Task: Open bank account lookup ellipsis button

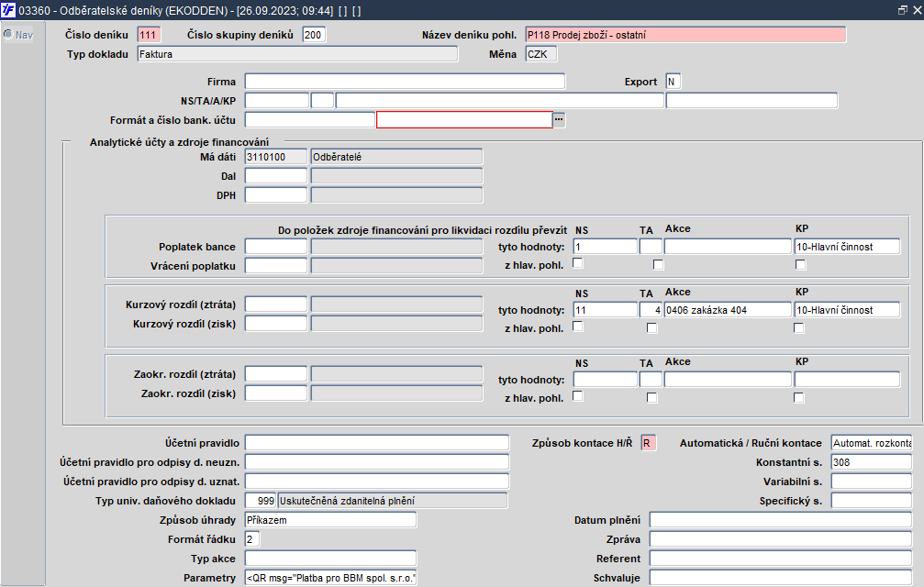Action: [559, 120]
